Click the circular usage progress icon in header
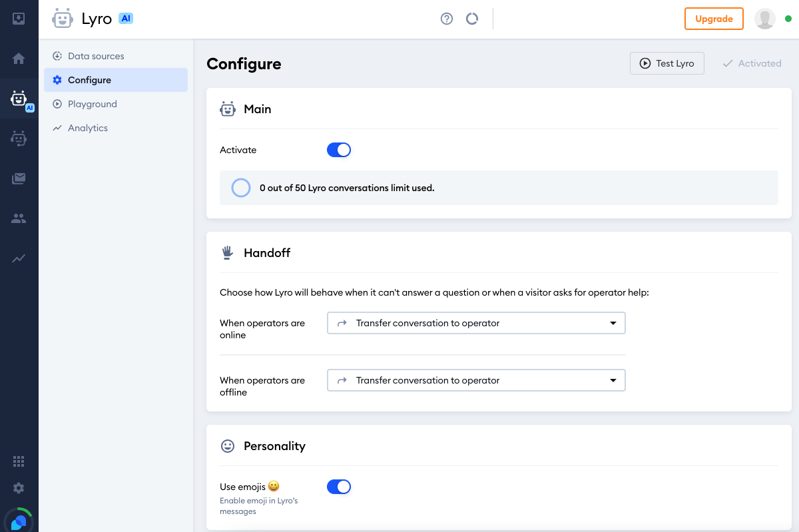Image resolution: width=799 pixels, height=532 pixels. tap(472, 19)
